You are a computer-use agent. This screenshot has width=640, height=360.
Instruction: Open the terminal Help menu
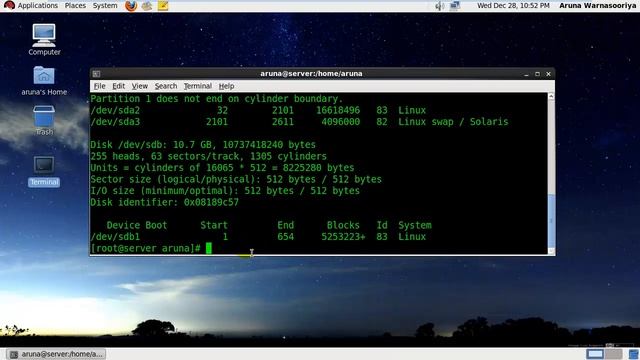click(226, 86)
